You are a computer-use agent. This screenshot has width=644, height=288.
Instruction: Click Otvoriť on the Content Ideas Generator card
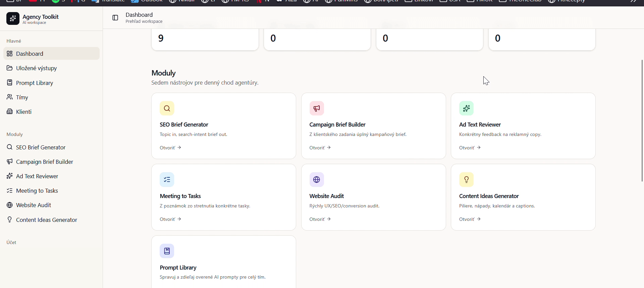click(470, 219)
